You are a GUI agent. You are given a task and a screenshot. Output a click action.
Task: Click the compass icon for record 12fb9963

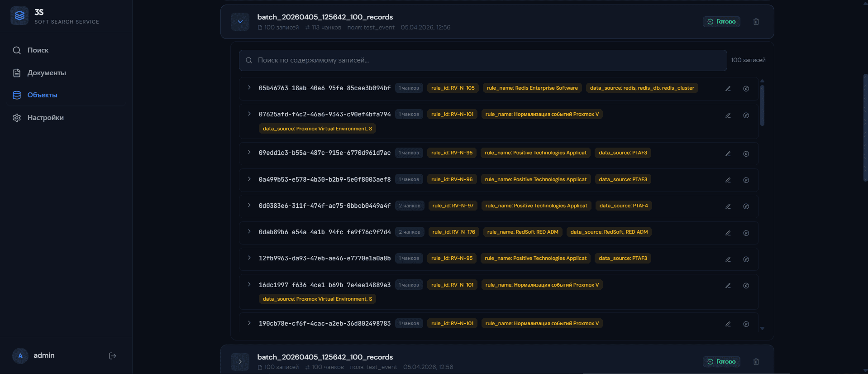(746, 259)
